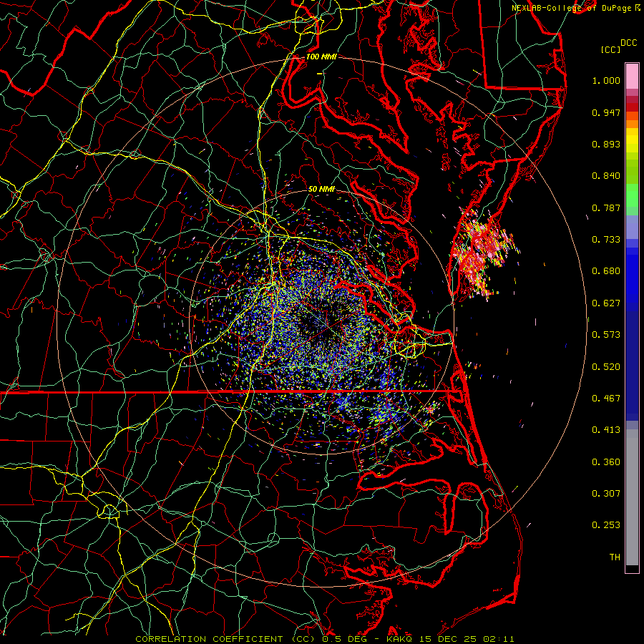Select the 0.413 scale value

(606, 430)
